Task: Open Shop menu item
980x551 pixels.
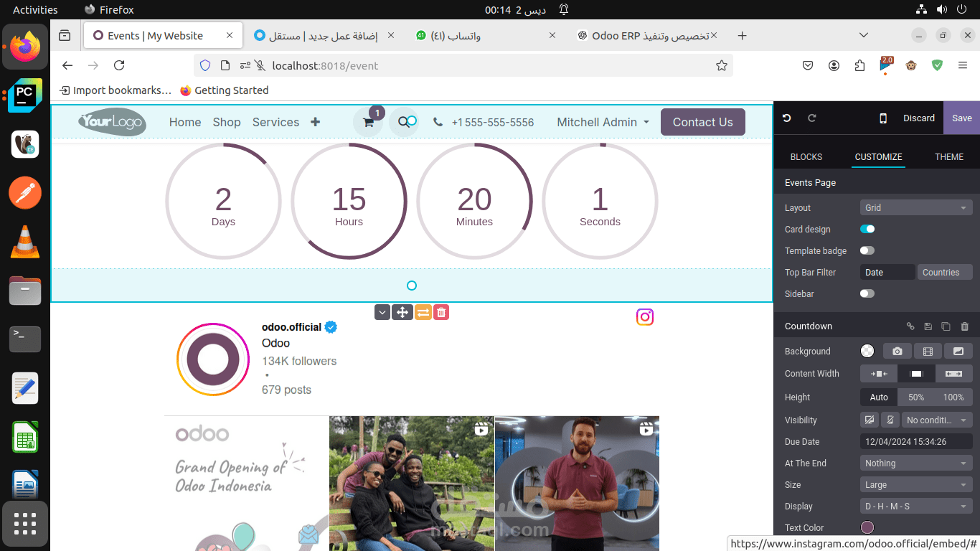Action: (227, 122)
